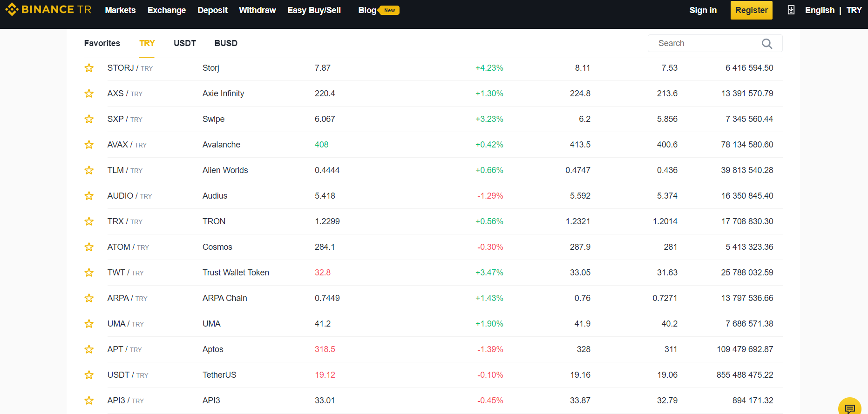Star the SXP / TRY pair
The height and width of the screenshot is (414, 868).
point(89,119)
